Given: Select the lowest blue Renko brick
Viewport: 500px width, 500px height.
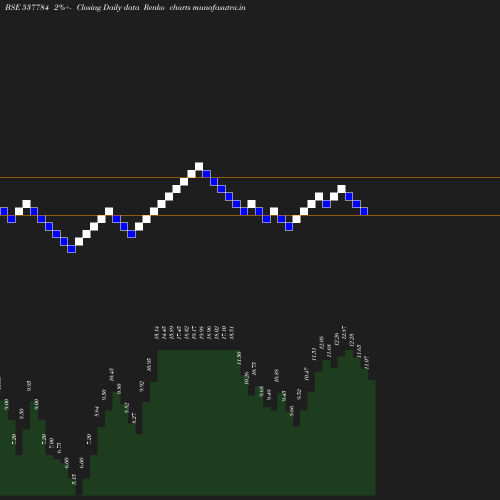Looking at the screenshot, I should coord(71,249).
